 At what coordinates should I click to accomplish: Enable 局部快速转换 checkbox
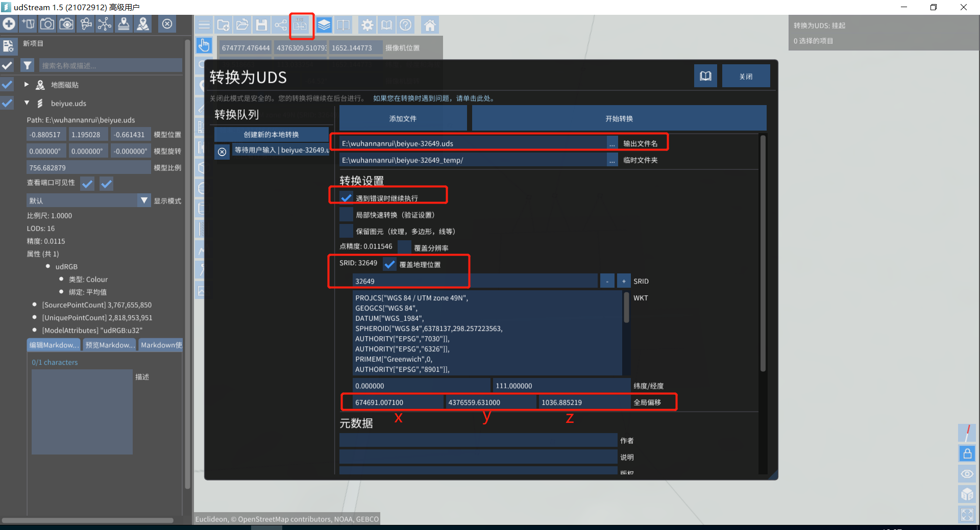[346, 215]
